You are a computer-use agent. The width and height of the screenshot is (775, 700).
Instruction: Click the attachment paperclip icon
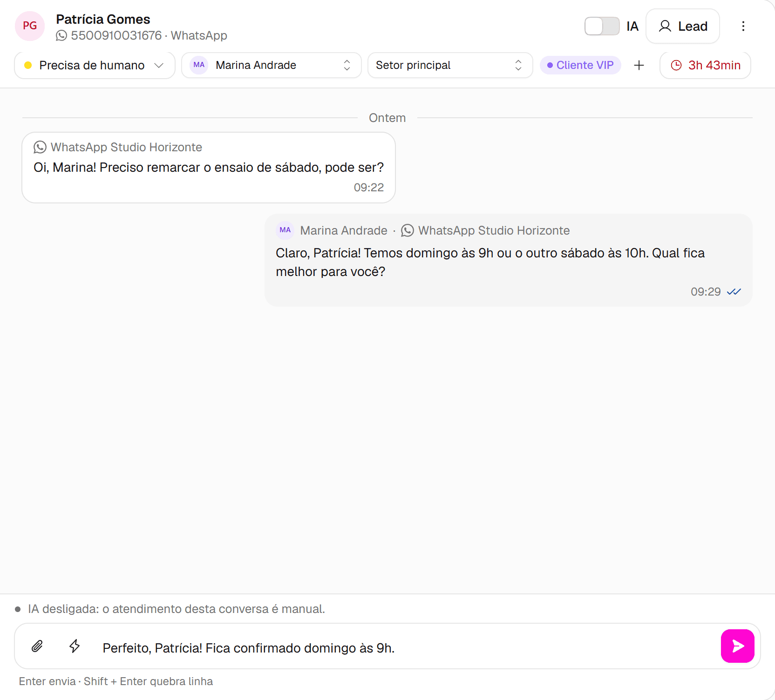pyautogui.click(x=37, y=646)
